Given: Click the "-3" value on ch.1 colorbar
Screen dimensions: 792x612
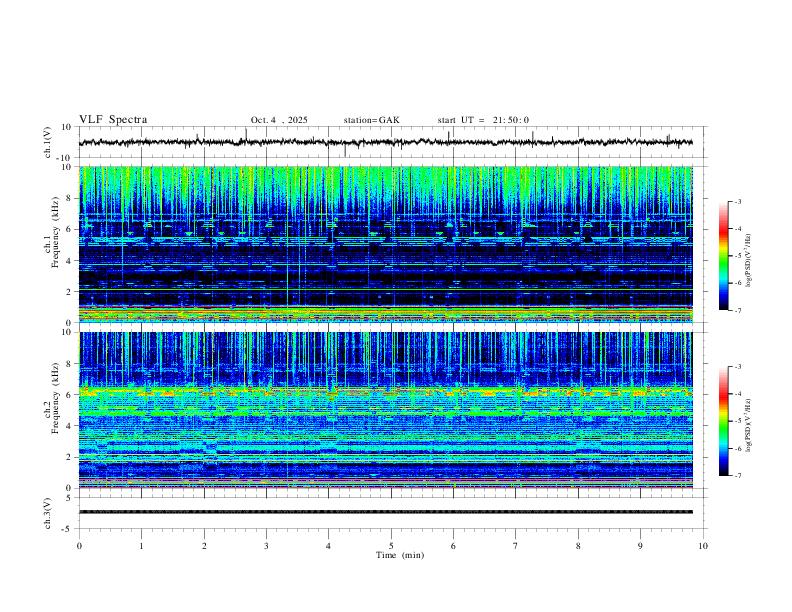Looking at the screenshot, I should tap(738, 201).
